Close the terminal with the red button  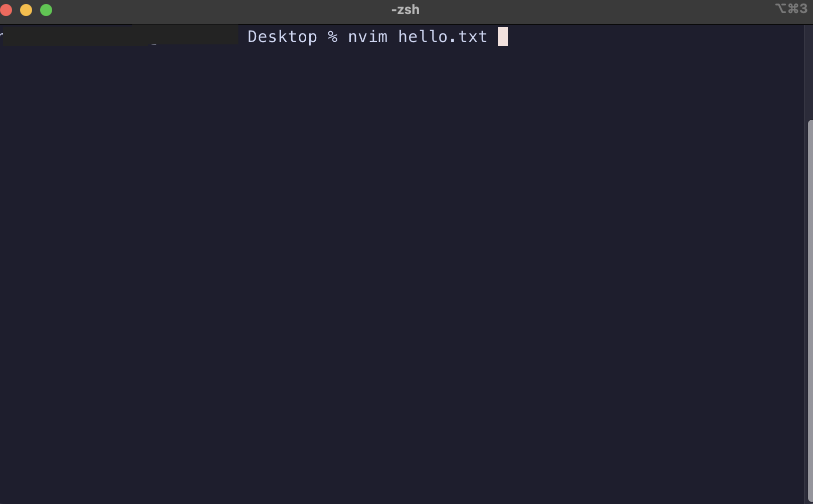click(x=6, y=10)
